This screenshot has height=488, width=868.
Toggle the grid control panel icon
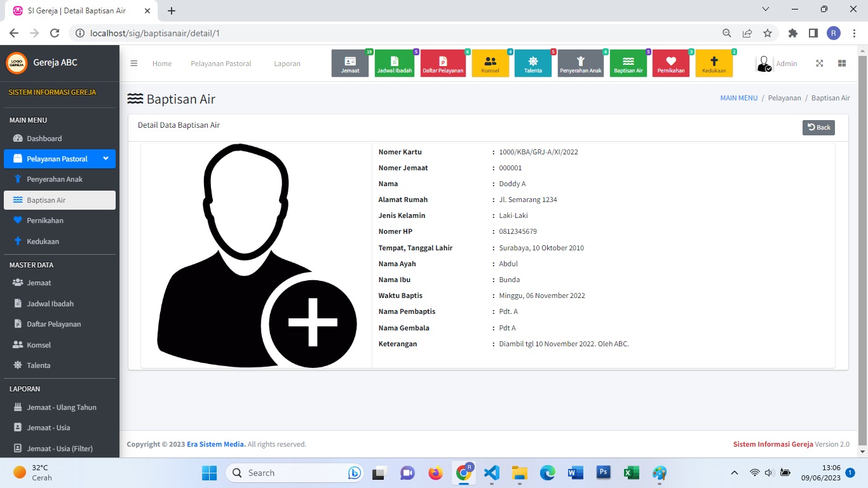842,64
